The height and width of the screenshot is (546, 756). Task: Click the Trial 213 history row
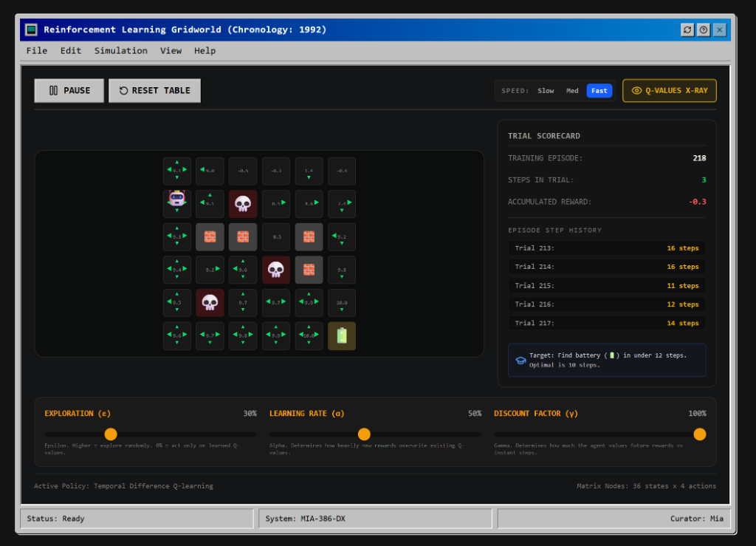click(607, 248)
